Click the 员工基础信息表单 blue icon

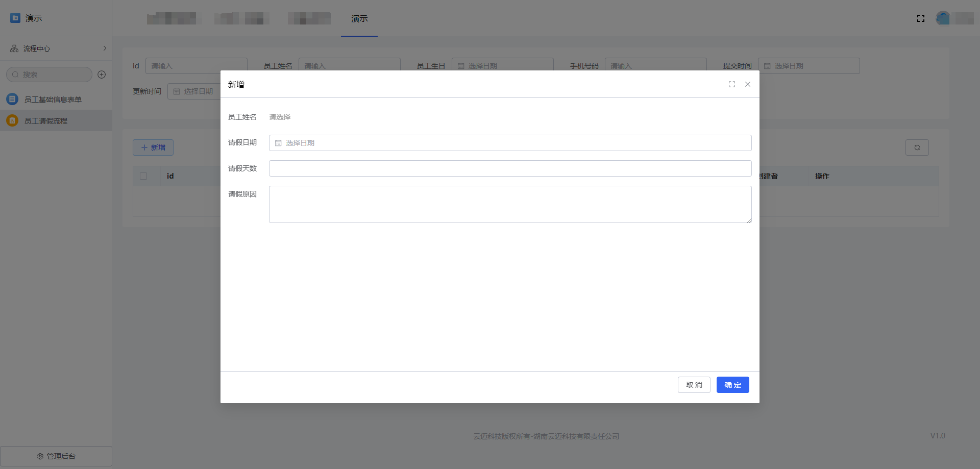coord(12,99)
